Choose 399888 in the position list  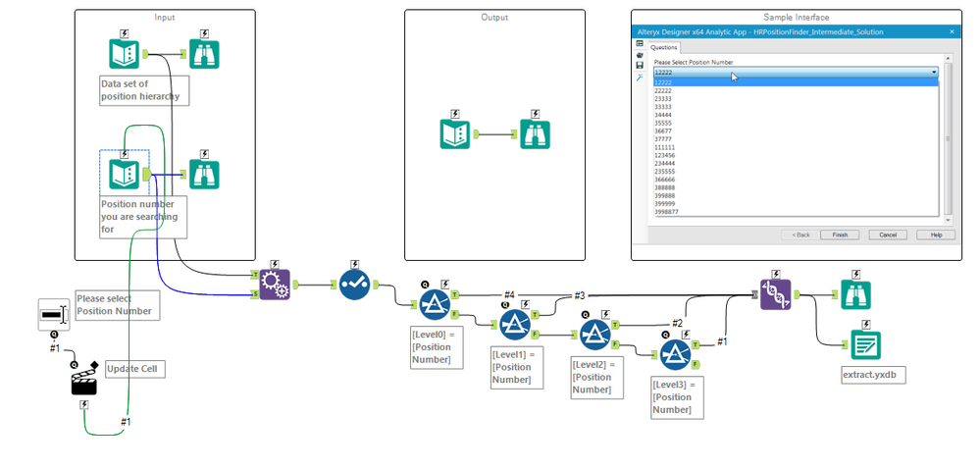coord(796,195)
